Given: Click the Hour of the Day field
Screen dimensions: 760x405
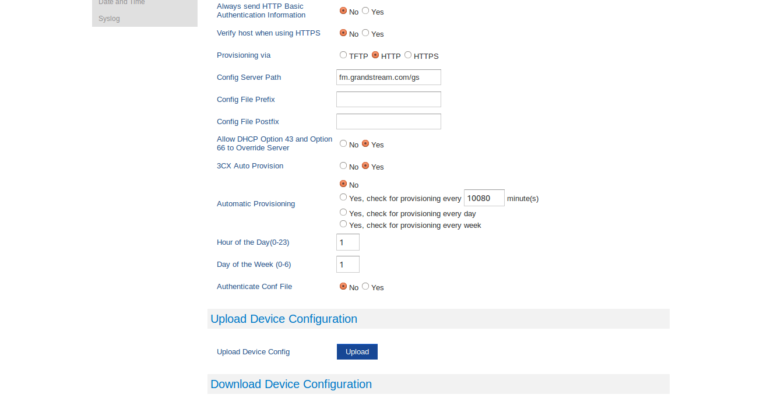Looking at the screenshot, I should pos(347,242).
